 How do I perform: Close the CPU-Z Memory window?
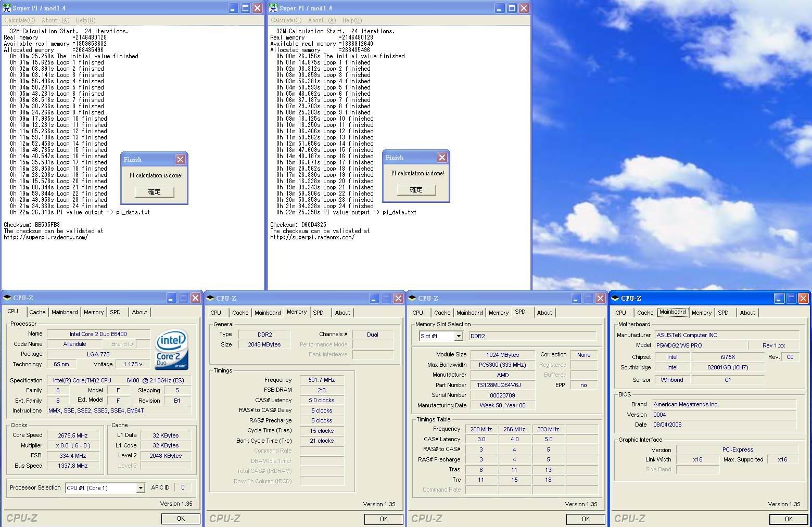pos(398,298)
